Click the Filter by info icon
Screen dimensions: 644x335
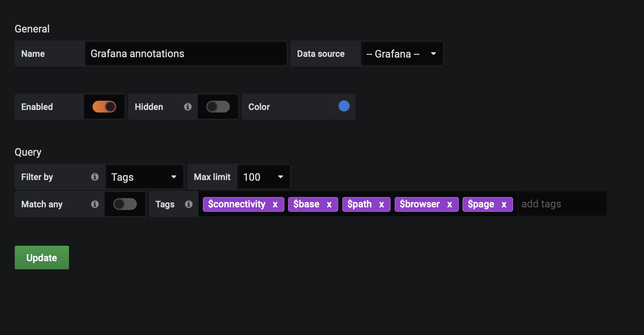pos(95,177)
